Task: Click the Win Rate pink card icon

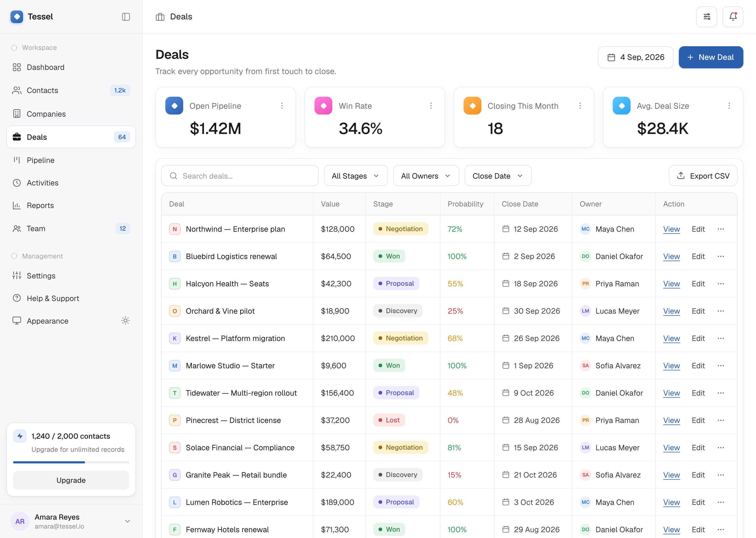Action: pos(323,106)
